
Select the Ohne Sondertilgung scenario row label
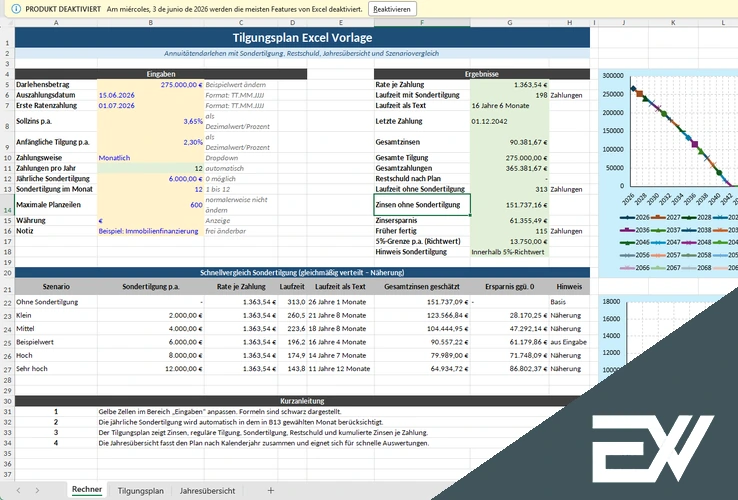point(56,302)
